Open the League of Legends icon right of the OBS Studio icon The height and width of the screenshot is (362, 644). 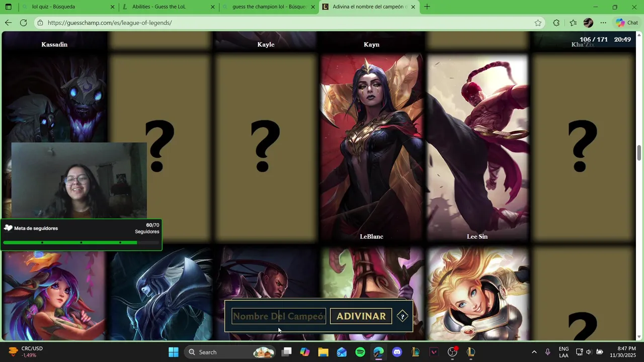[471, 352]
